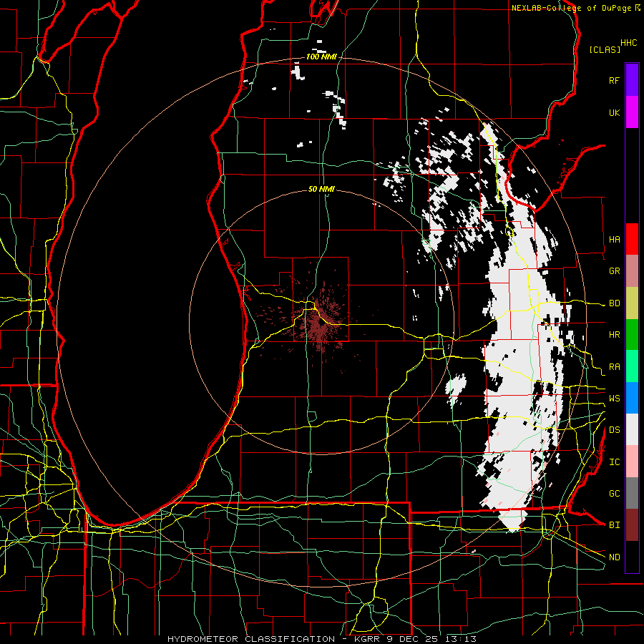This screenshot has height=644, width=644.
Task: Click the HHC product label
Action: point(629,42)
